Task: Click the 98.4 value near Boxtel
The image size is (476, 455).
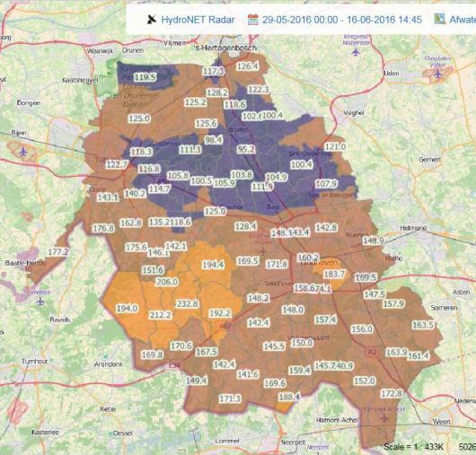Action: pos(214,140)
